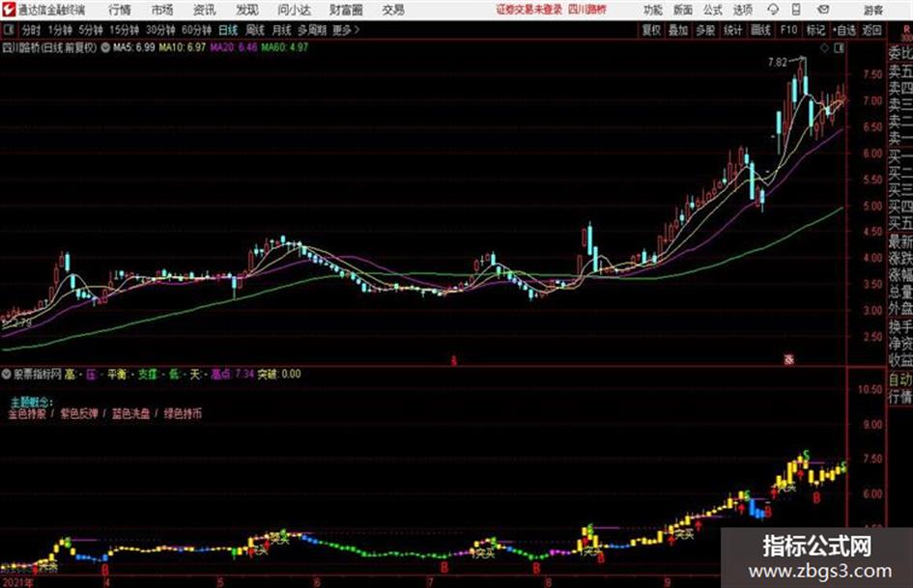Screen dimensions: 913x588
Task: Click the 证券交易未登录 login link
Action: [528, 10]
